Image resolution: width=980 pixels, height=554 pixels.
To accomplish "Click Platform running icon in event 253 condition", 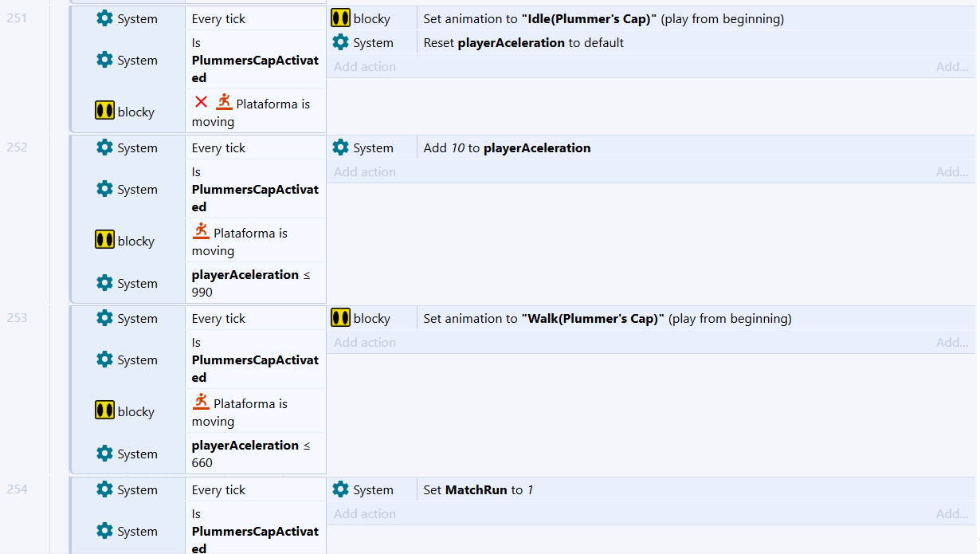I will (x=201, y=402).
